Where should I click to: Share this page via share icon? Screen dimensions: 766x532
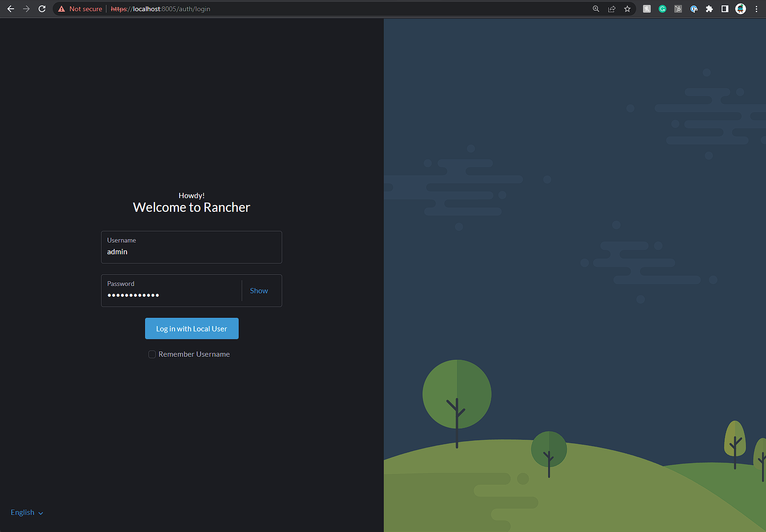611,9
